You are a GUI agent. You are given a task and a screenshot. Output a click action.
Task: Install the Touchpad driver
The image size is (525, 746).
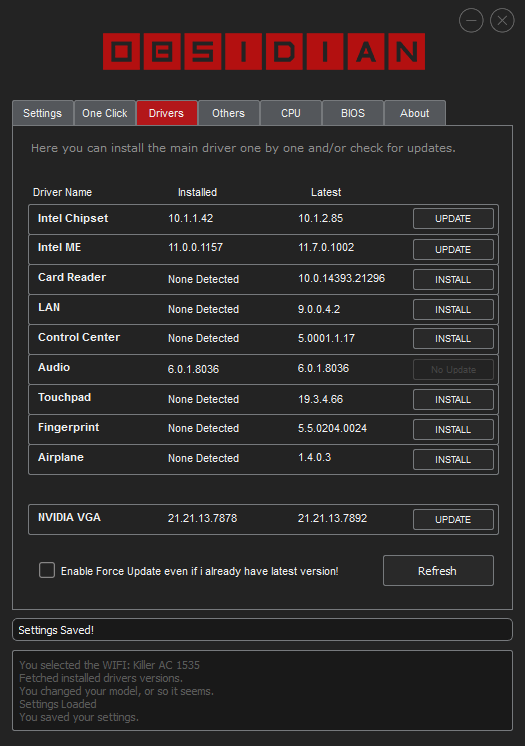pyautogui.click(x=453, y=400)
